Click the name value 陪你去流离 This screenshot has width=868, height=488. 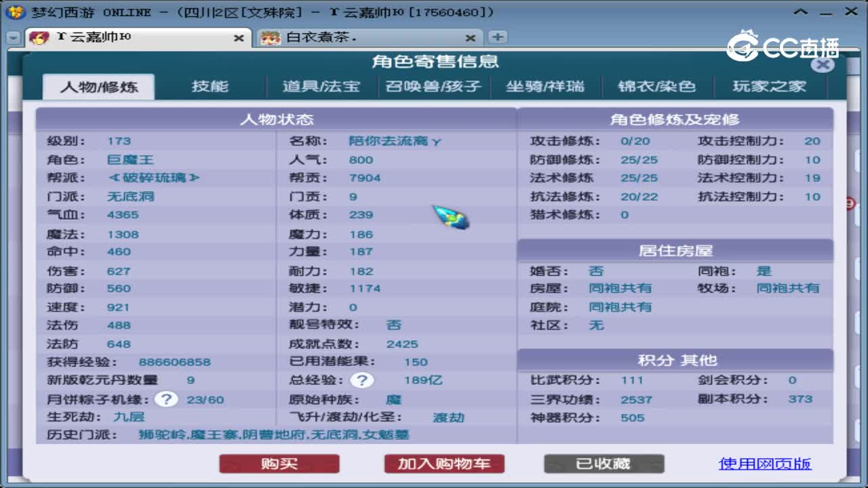(x=395, y=141)
